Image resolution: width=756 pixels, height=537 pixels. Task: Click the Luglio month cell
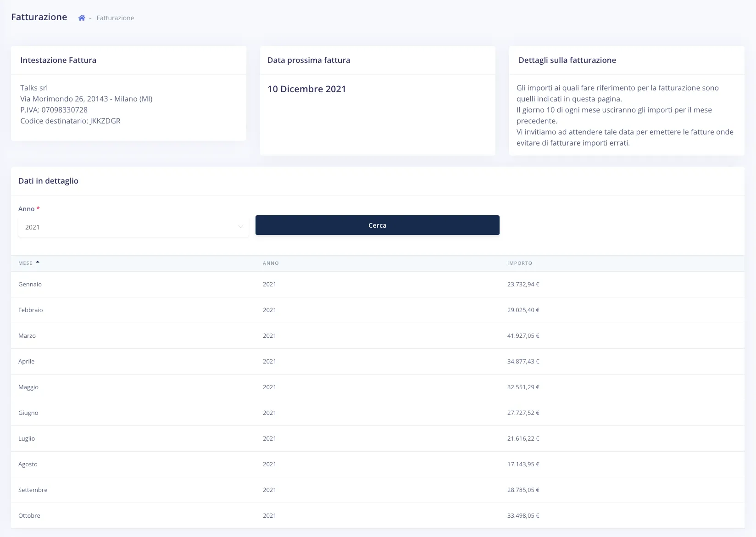(x=27, y=438)
